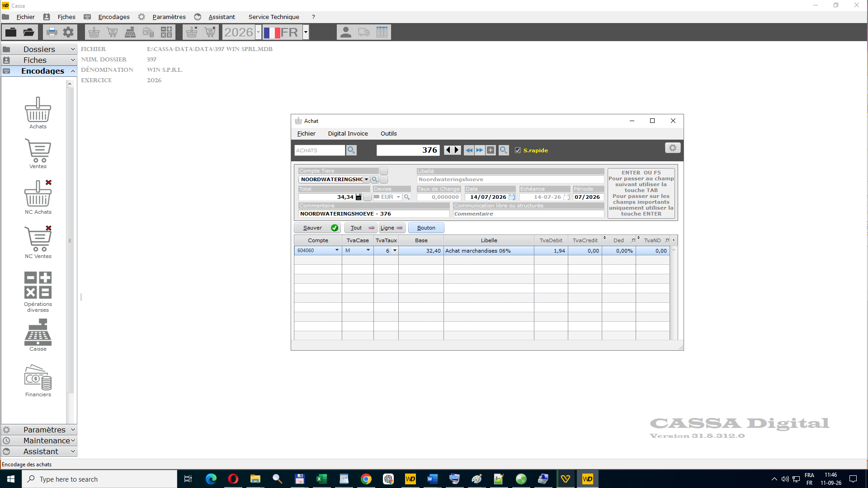The width and height of the screenshot is (868, 488).
Task: Open the year 2026 dropdown in toolbar
Action: tap(258, 32)
